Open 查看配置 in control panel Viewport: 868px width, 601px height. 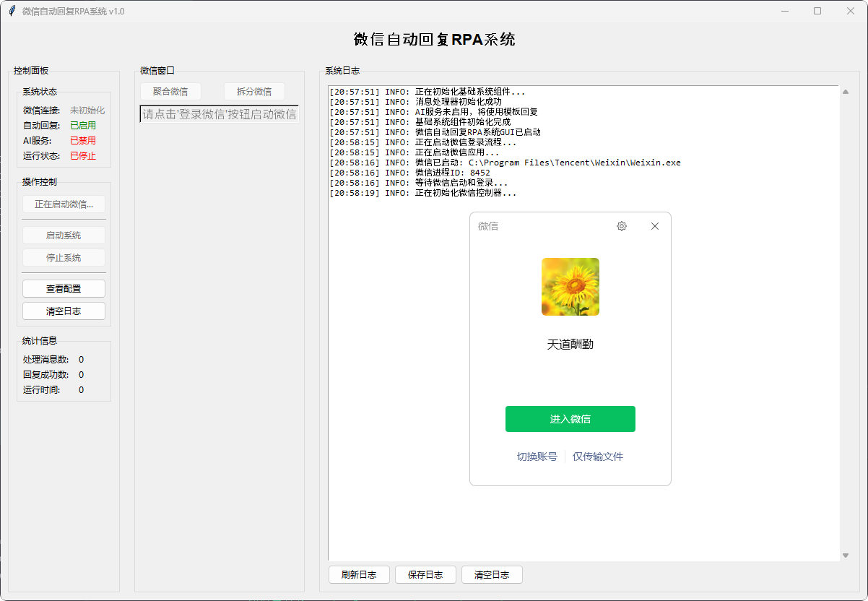[x=64, y=289]
